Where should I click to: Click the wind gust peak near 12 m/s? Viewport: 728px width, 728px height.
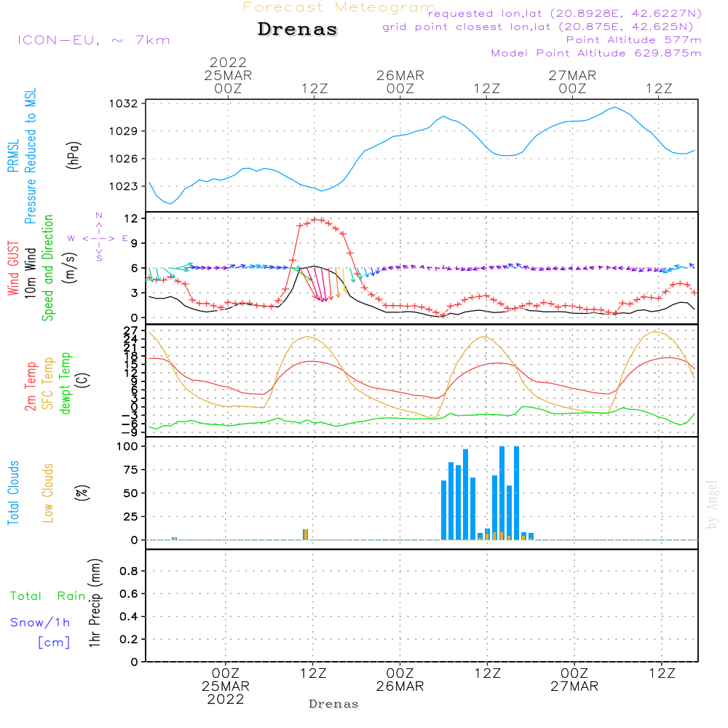pyautogui.click(x=314, y=220)
